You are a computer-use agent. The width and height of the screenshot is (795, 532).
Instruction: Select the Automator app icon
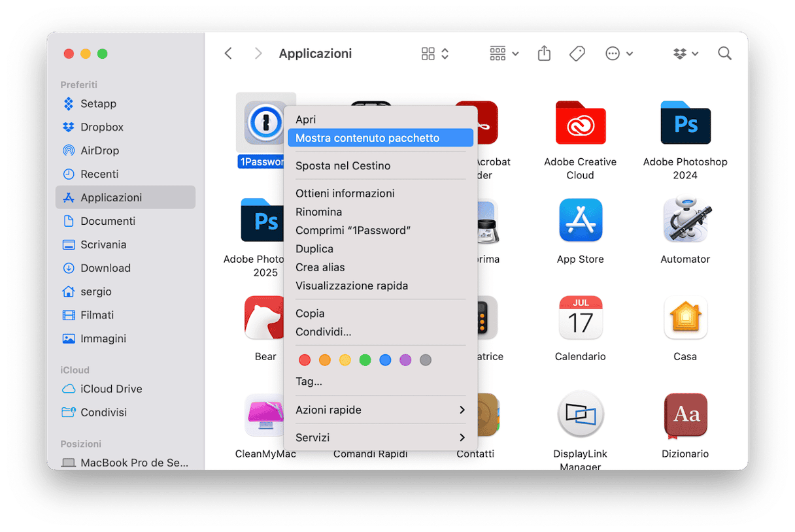coord(685,221)
